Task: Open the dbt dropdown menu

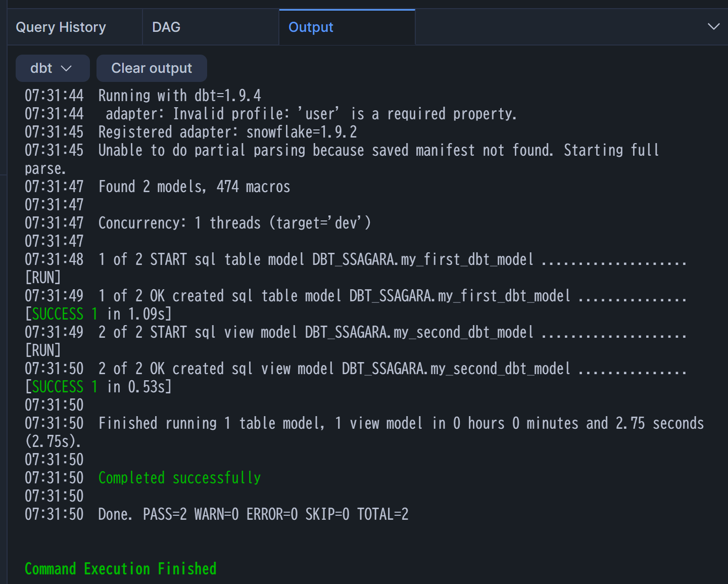Action: (52, 68)
